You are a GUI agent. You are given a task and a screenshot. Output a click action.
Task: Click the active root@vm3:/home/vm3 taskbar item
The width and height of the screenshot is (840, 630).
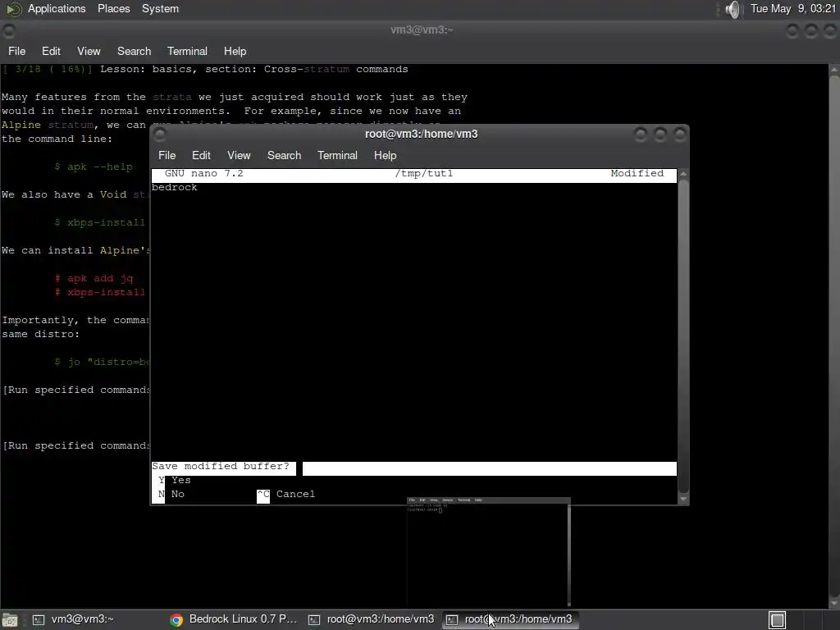tap(509, 619)
